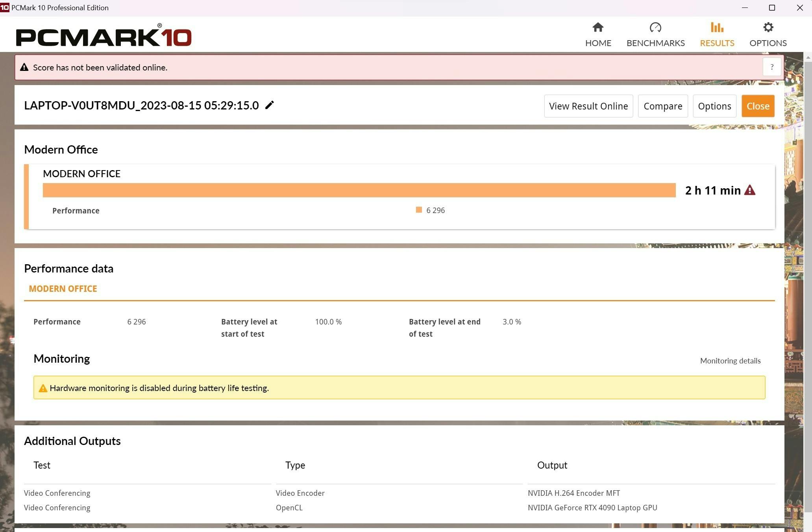Click the options gear icon

[x=768, y=27]
